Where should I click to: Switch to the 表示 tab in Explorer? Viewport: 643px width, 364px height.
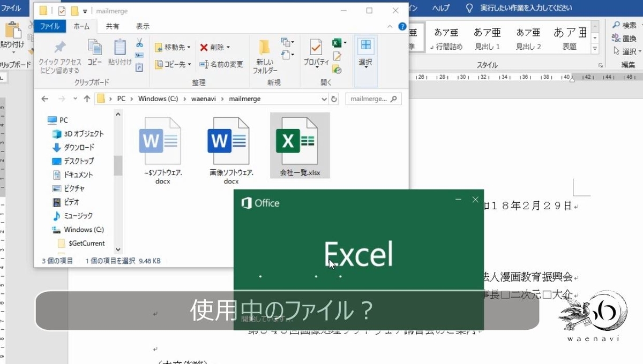142,26
